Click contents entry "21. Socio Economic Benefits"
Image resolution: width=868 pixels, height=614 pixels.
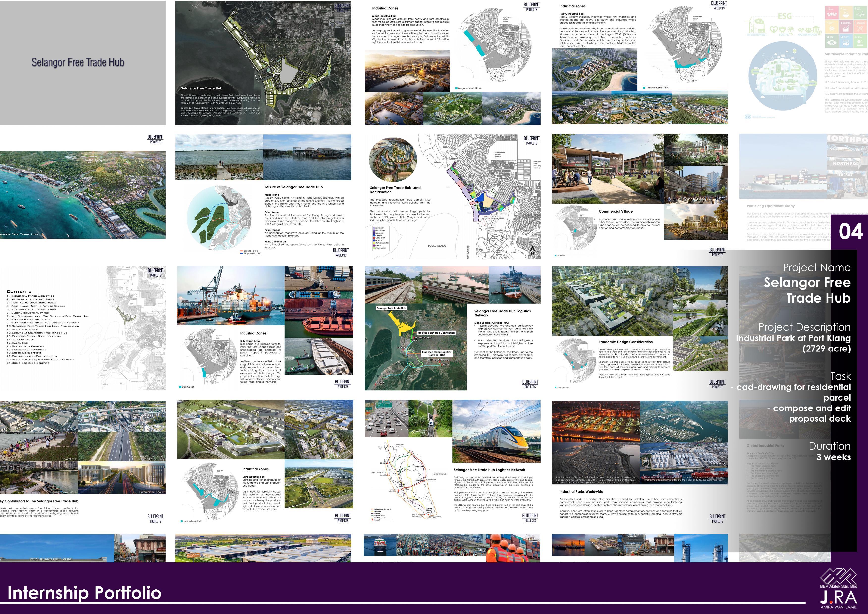[x=28, y=363]
